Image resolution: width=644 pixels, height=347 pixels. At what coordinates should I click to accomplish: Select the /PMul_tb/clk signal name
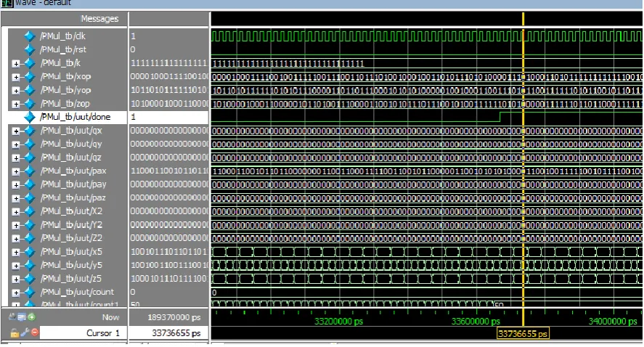point(62,36)
